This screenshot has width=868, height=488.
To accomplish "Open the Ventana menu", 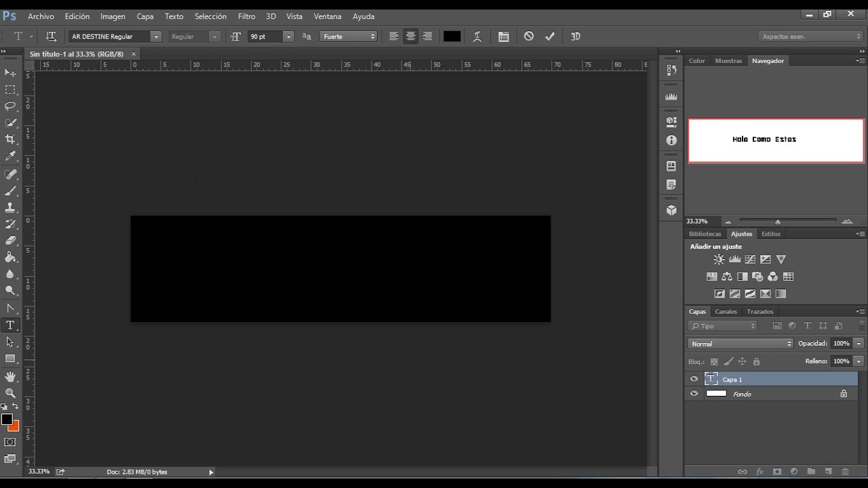I will click(328, 16).
